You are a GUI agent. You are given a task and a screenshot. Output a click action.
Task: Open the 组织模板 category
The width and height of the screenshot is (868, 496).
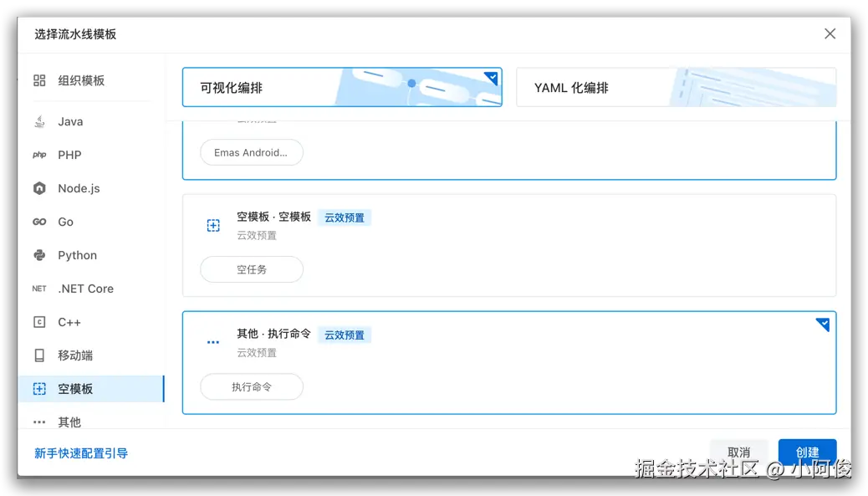(91, 80)
